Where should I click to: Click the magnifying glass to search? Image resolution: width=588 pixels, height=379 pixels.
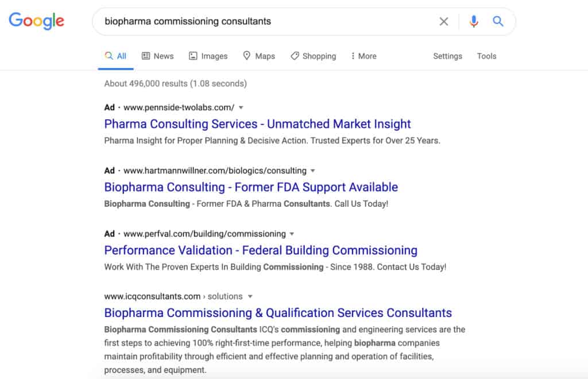point(497,21)
